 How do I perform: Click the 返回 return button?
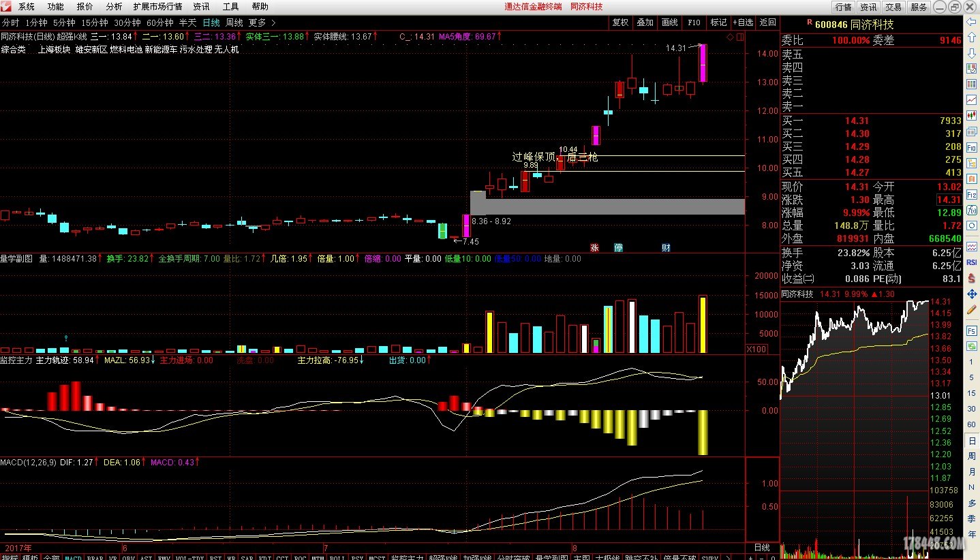click(767, 22)
